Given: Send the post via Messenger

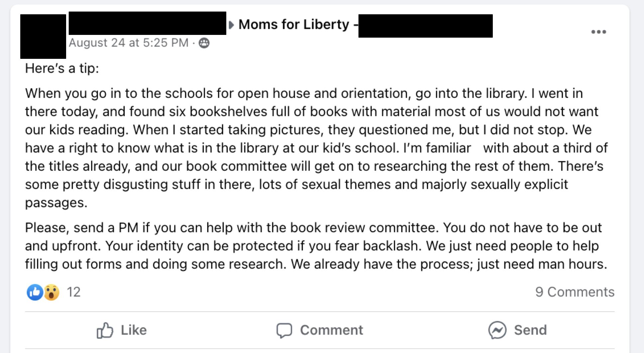Looking at the screenshot, I should pyautogui.click(x=517, y=330).
